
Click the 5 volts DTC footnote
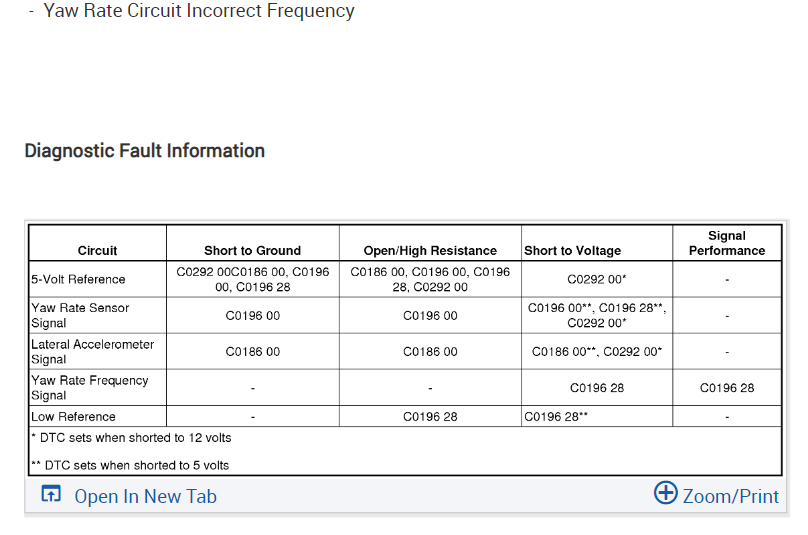click(130, 465)
